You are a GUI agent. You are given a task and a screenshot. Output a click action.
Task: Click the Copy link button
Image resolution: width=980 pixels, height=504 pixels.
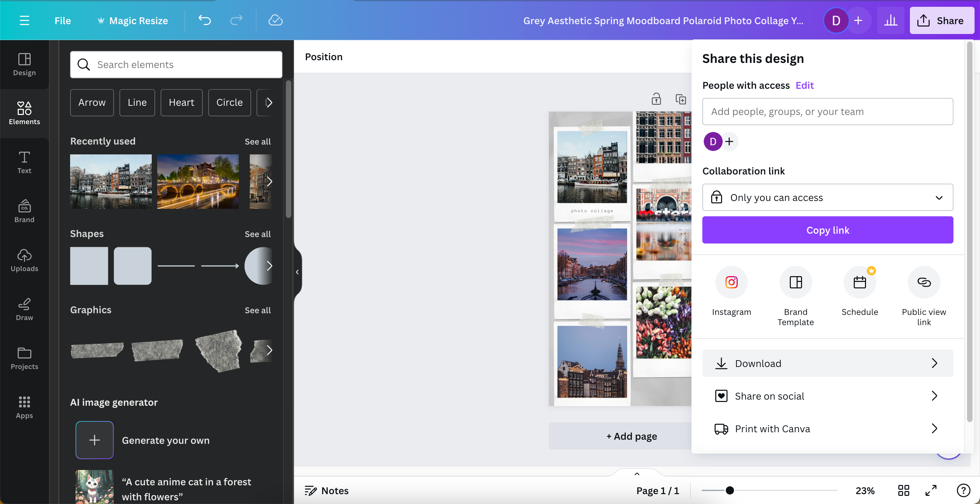coord(827,230)
